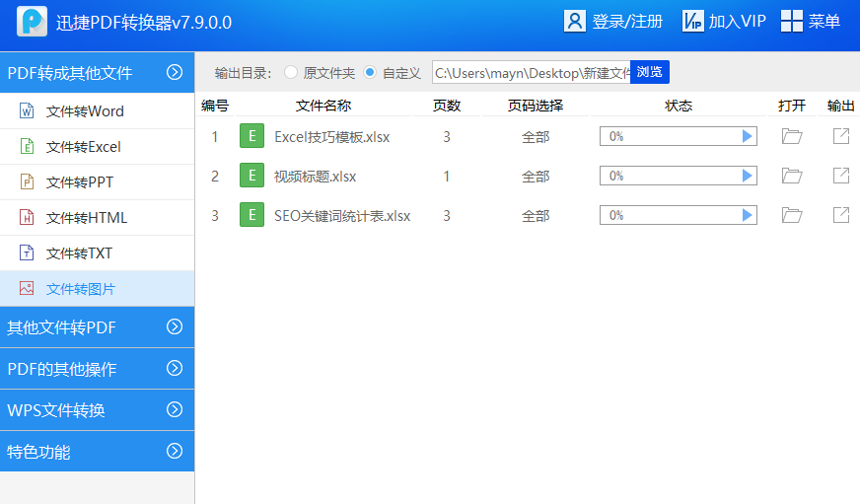Click progress bar 0% for SEO关键词统计表.xlsx
The height and width of the screenshot is (504, 860).
pos(678,215)
